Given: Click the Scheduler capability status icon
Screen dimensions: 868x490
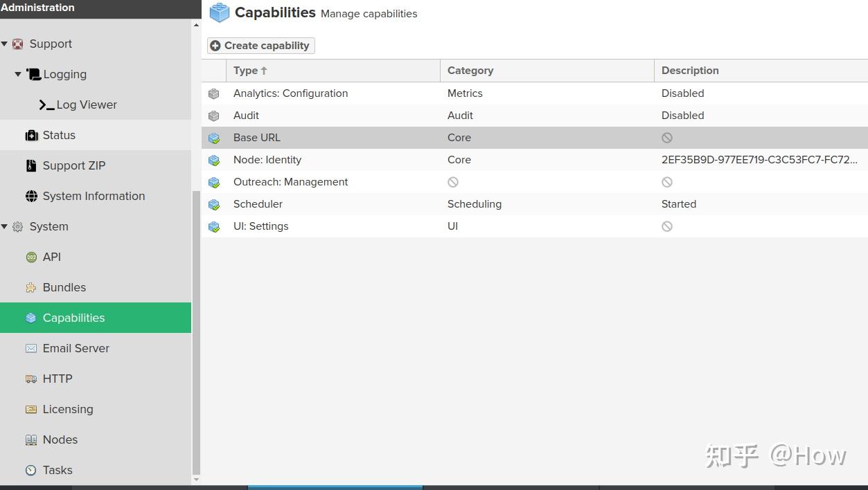Looking at the screenshot, I should [x=214, y=205].
